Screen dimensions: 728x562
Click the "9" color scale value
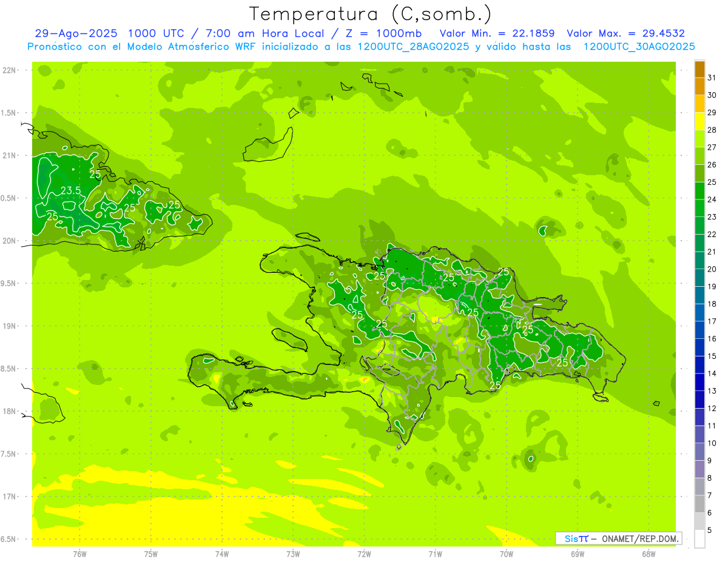[x=710, y=461]
